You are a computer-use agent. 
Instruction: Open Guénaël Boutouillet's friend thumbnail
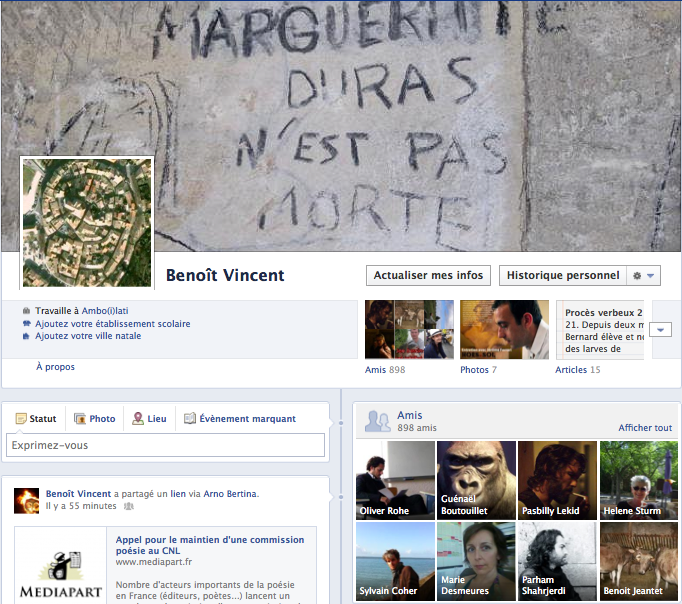click(x=476, y=480)
